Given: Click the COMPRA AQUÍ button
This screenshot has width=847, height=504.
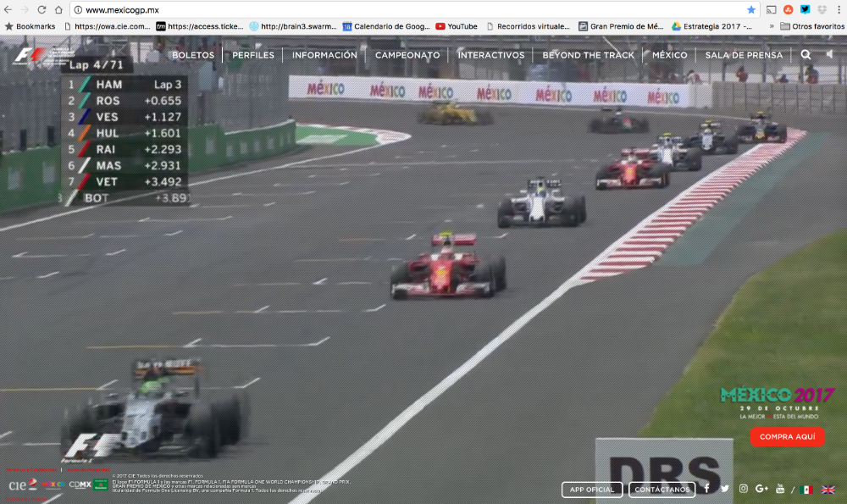Looking at the screenshot, I should (x=787, y=437).
